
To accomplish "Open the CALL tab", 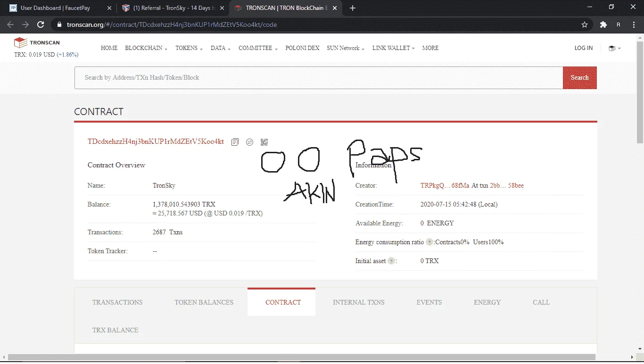I will (x=541, y=302).
